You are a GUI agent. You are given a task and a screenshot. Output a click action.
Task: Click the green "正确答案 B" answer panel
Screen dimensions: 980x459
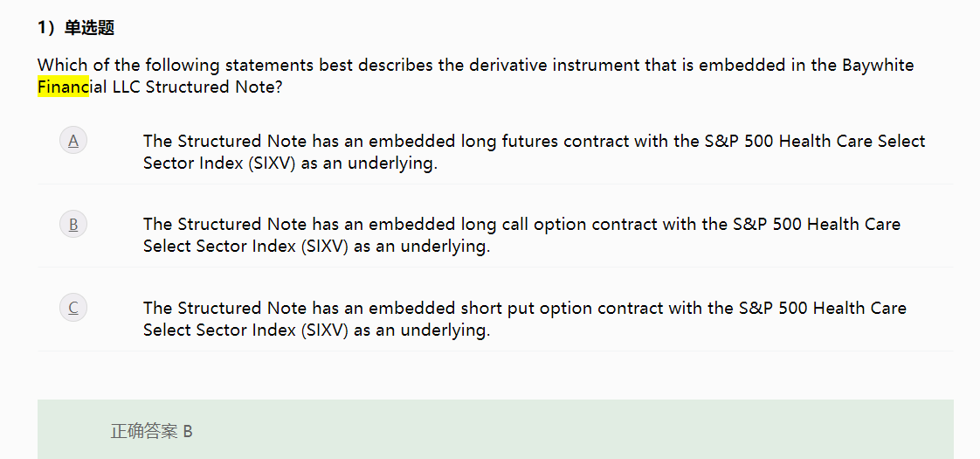[x=495, y=430]
